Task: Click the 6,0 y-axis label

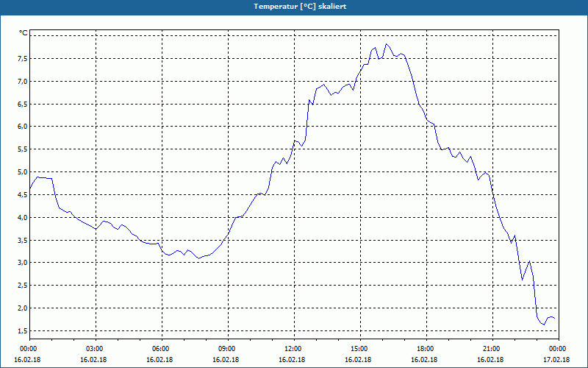Action: click(23, 127)
